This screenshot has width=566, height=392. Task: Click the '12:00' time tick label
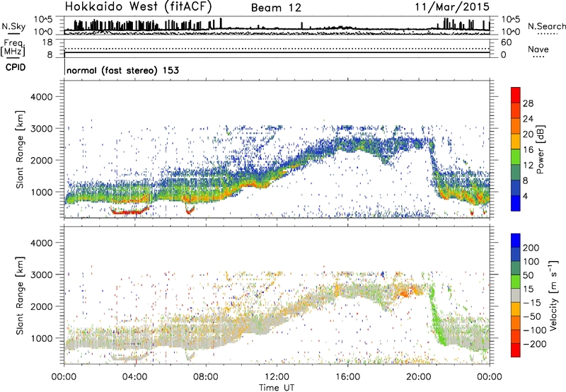(277, 377)
